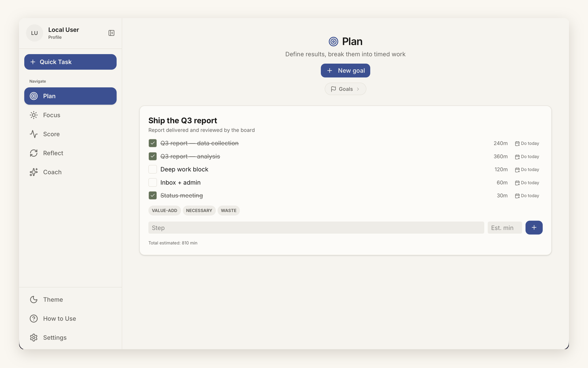Viewport: 588px width, 368px height.
Task: Check the Deep work block step
Action: pos(153,169)
